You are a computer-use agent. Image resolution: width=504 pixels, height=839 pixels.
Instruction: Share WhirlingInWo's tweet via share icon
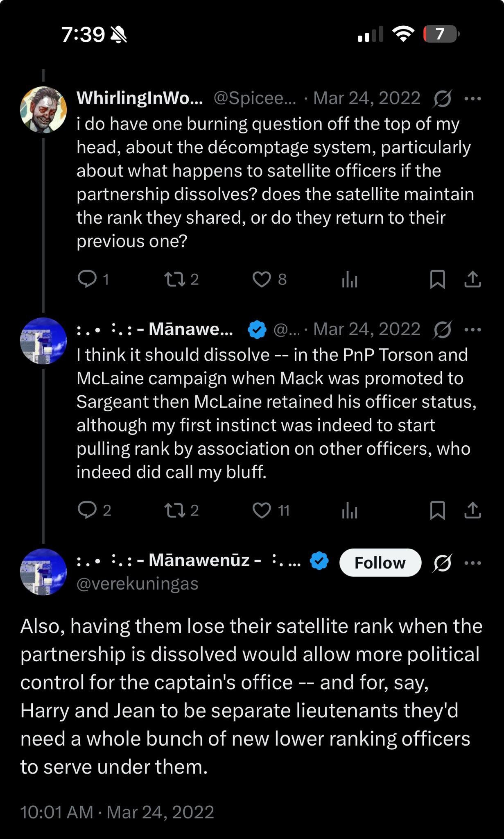[472, 279]
